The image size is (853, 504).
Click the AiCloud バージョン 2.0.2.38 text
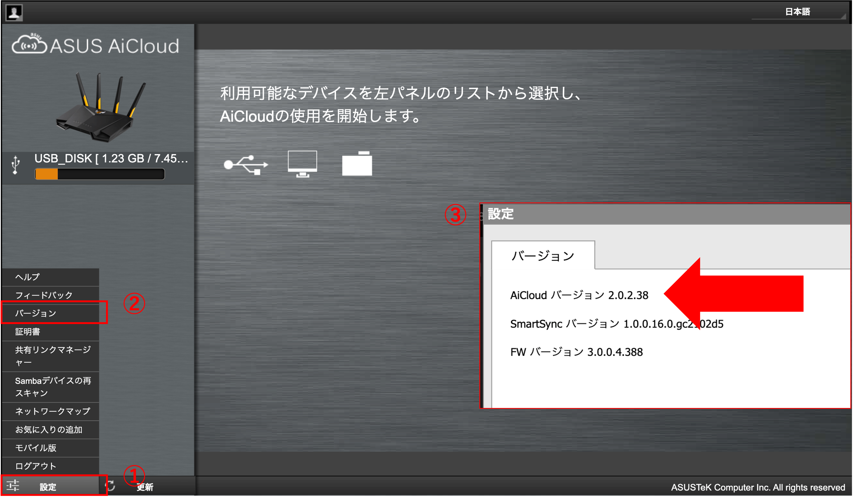coord(579,296)
